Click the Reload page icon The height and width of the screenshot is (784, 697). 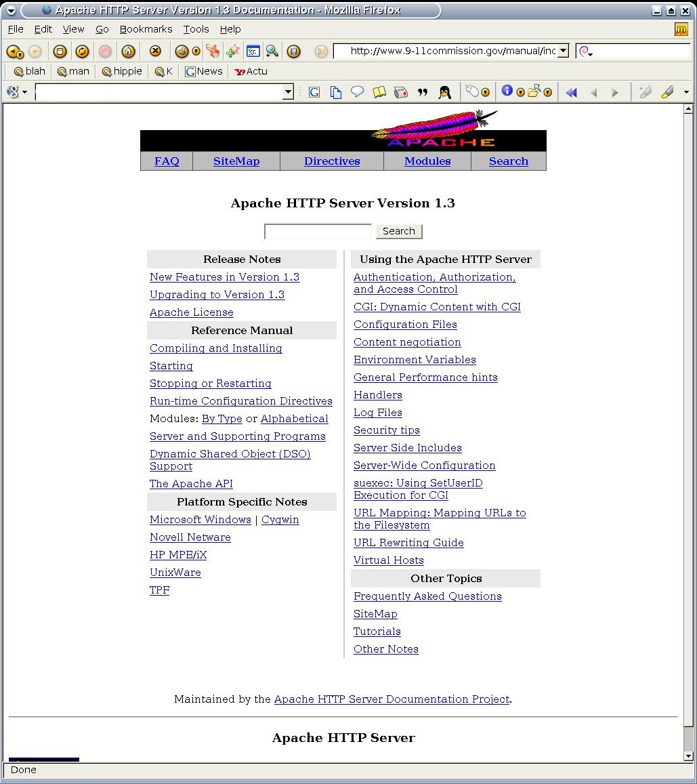83,51
